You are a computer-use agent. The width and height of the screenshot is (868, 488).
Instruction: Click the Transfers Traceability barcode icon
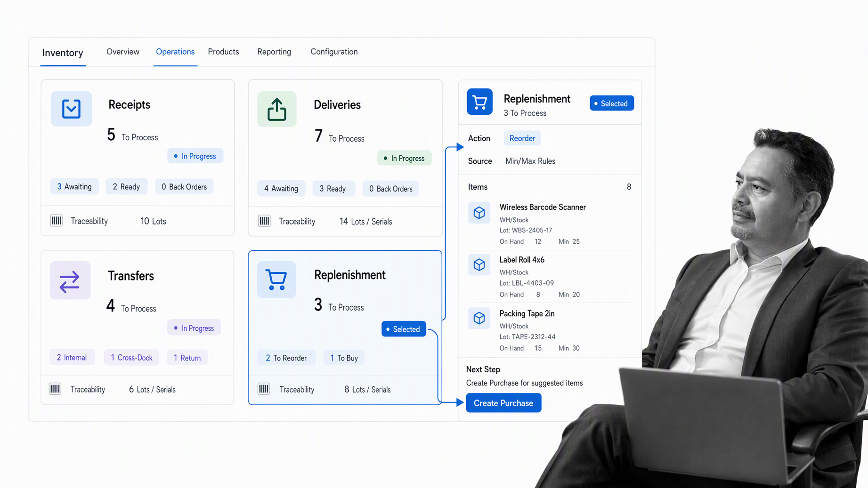click(x=55, y=389)
